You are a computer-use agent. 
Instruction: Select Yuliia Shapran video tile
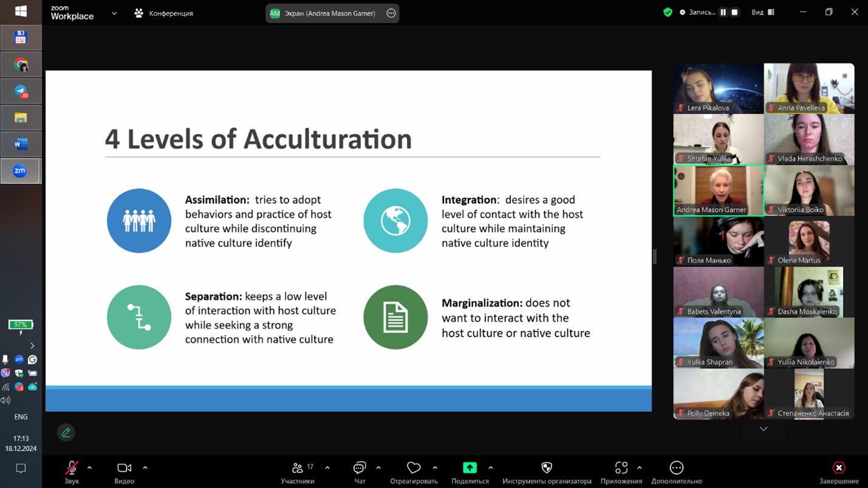[718, 343]
